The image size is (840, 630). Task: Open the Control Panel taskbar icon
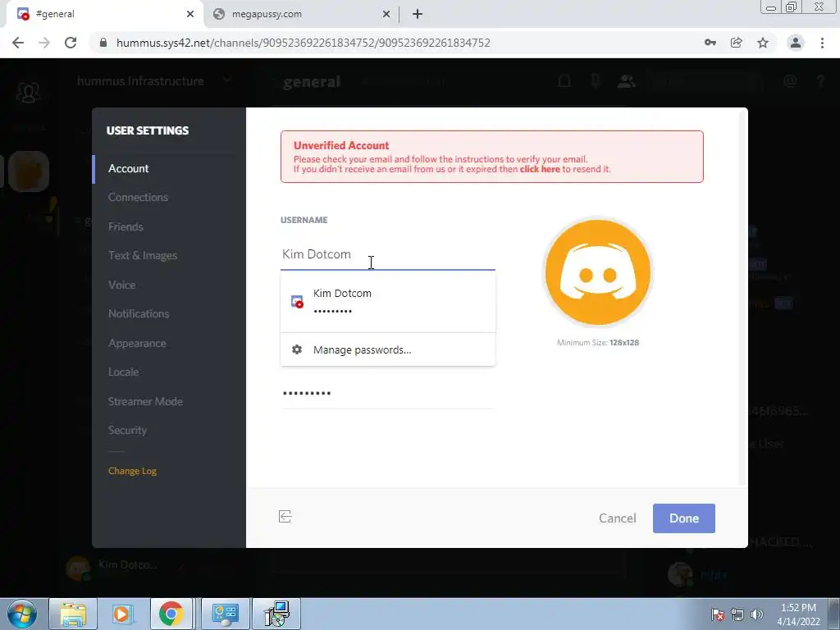[x=225, y=614]
